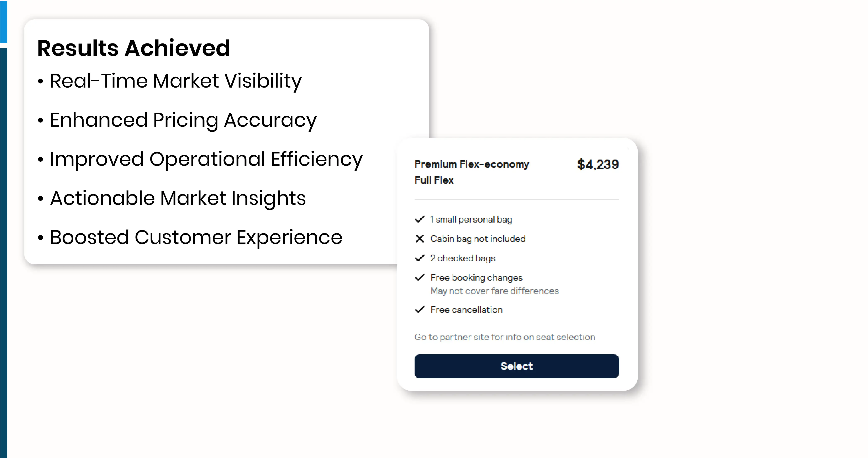Click the X icon beside Cabin bag not included

(x=420, y=239)
